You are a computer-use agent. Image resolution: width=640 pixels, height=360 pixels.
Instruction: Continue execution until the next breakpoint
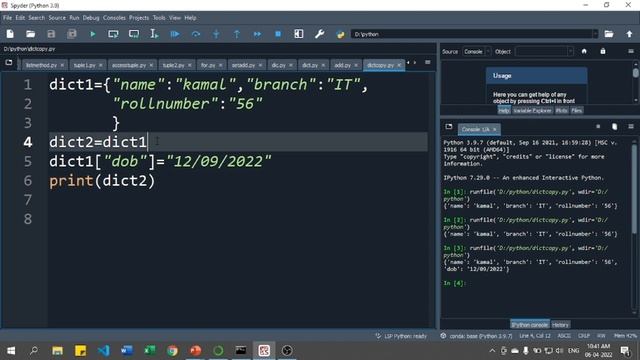pos(257,34)
